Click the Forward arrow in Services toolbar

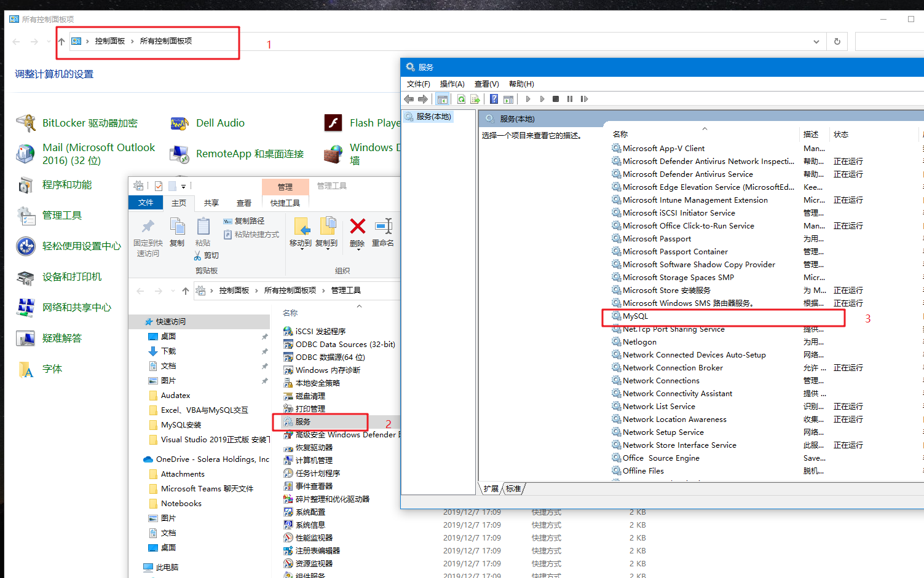click(423, 99)
